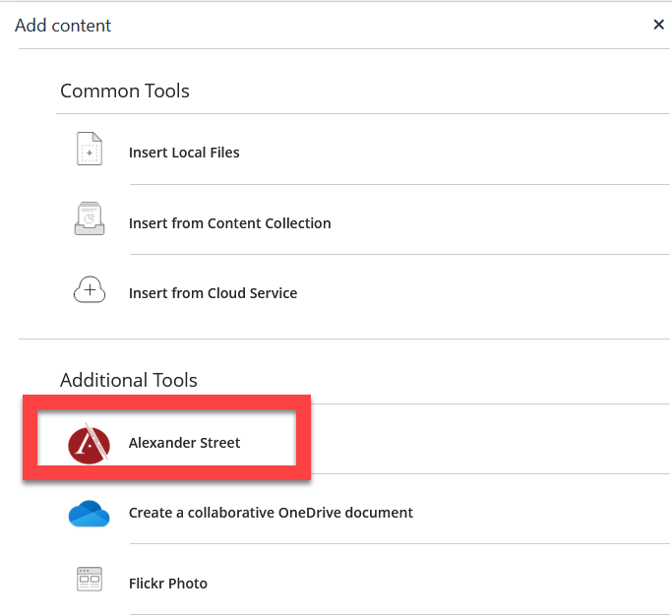Viewport: 672px width, 616px height.
Task: Close the Add content panel
Action: coord(658,25)
